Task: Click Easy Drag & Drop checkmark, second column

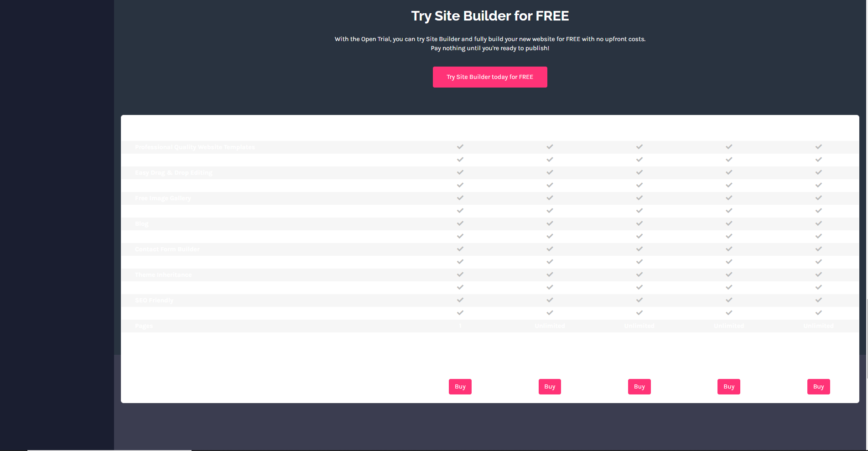Action: pyautogui.click(x=550, y=172)
